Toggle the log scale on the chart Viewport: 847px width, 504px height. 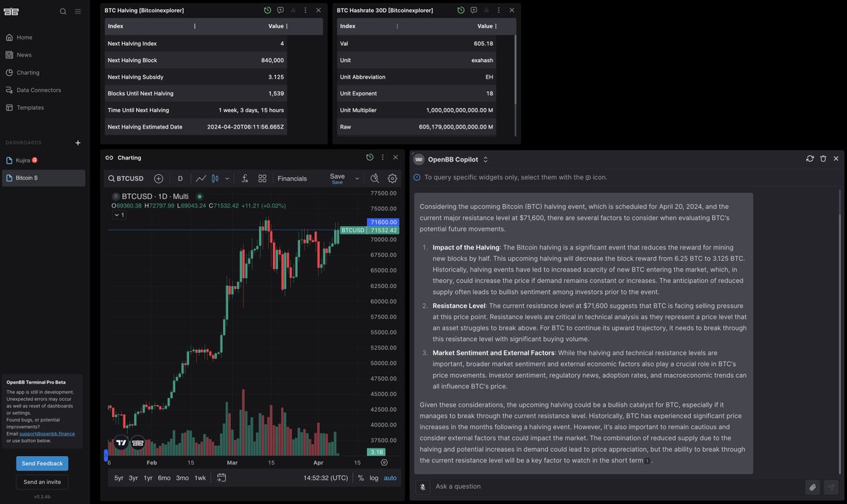pyautogui.click(x=373, y=478)
